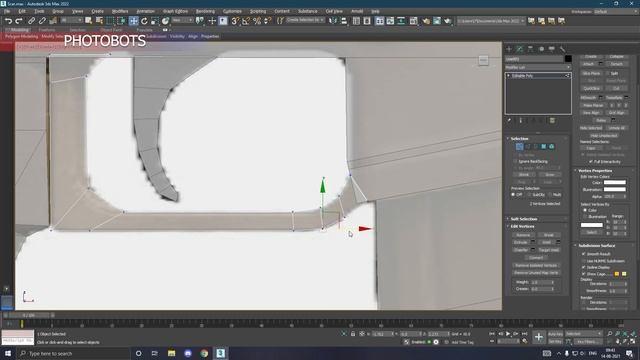The height and width of the screenshot is (360, 640).
Task: Click the Collapse button in Edit Geometry
Action: coord(616,57)
